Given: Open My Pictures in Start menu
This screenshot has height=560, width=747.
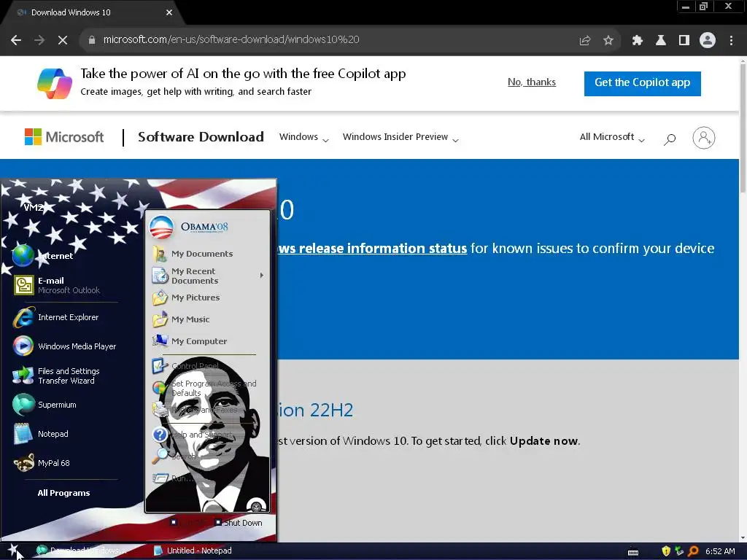Looking at the screenshot, I should 186,297.
